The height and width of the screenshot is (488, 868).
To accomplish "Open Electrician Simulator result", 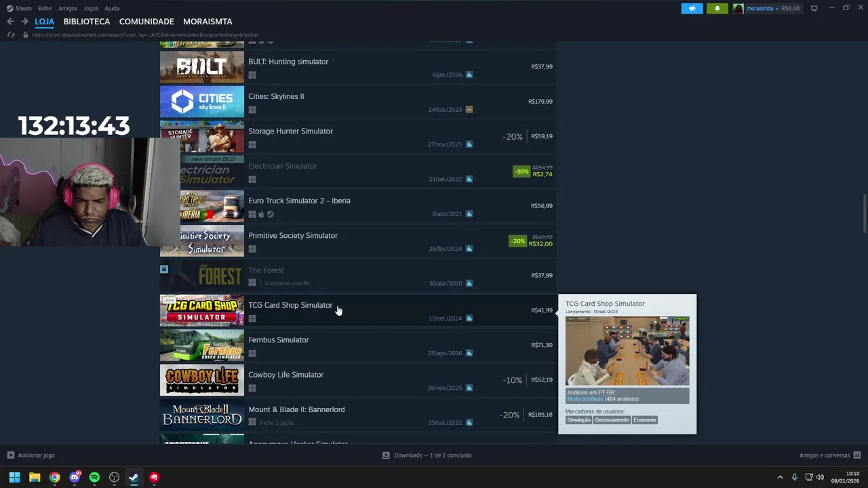I will point(358,171).
